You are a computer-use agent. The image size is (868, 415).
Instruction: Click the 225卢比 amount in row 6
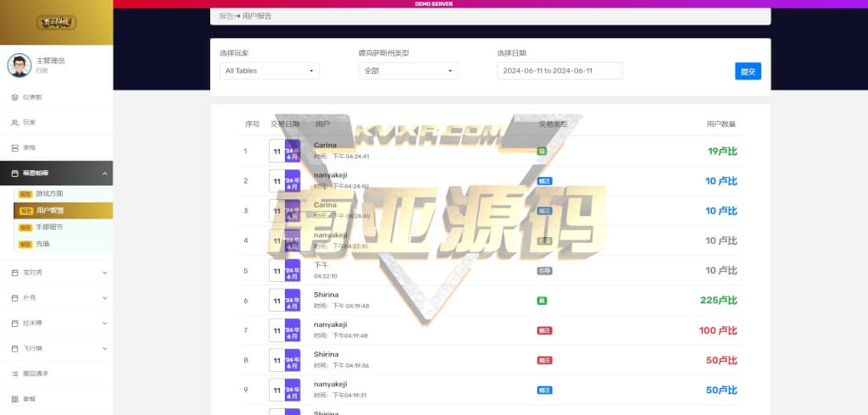719,301
